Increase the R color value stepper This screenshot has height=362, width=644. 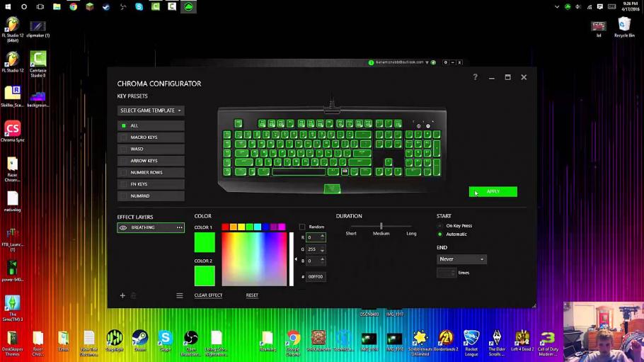point(323,236)
